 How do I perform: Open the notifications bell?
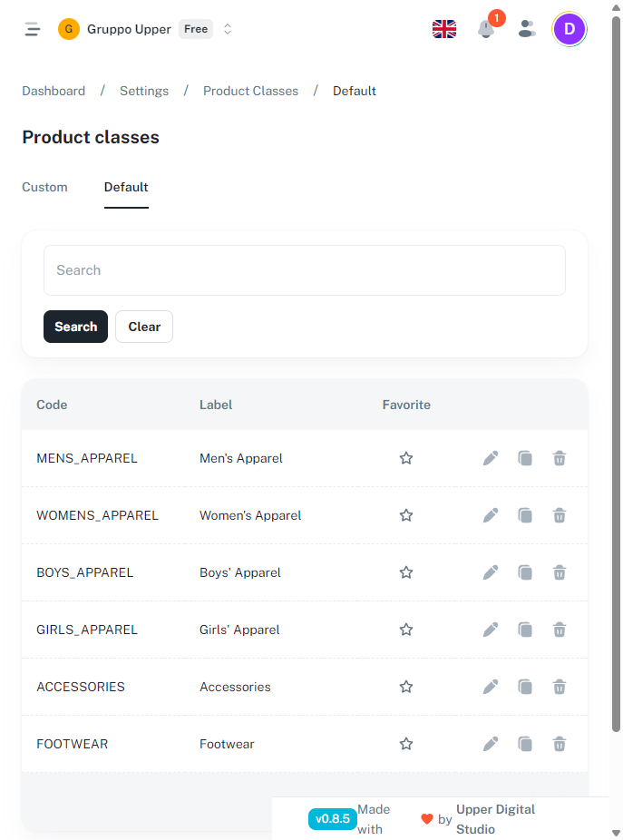pos(486,29)
